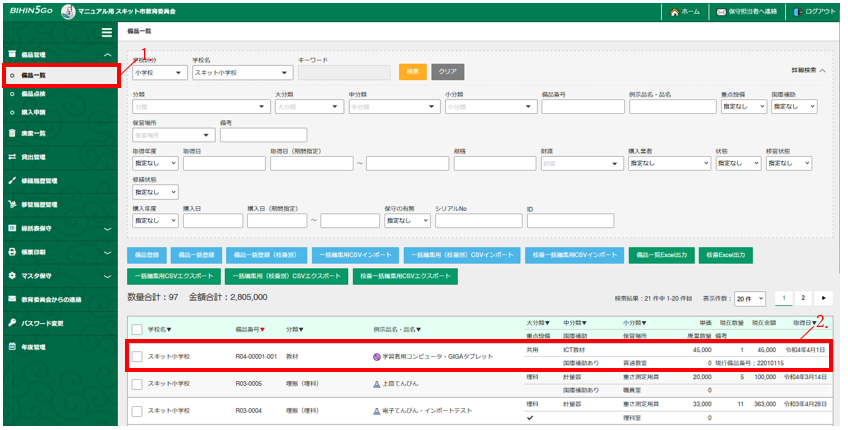Open 備品点検 in the sidebar

point(34,93)
